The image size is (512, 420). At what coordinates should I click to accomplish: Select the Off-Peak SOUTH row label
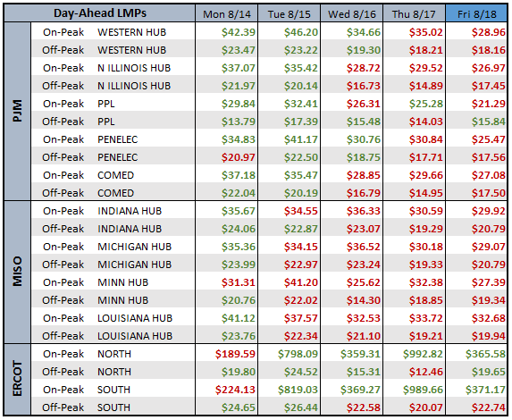(x=86, y=407)
